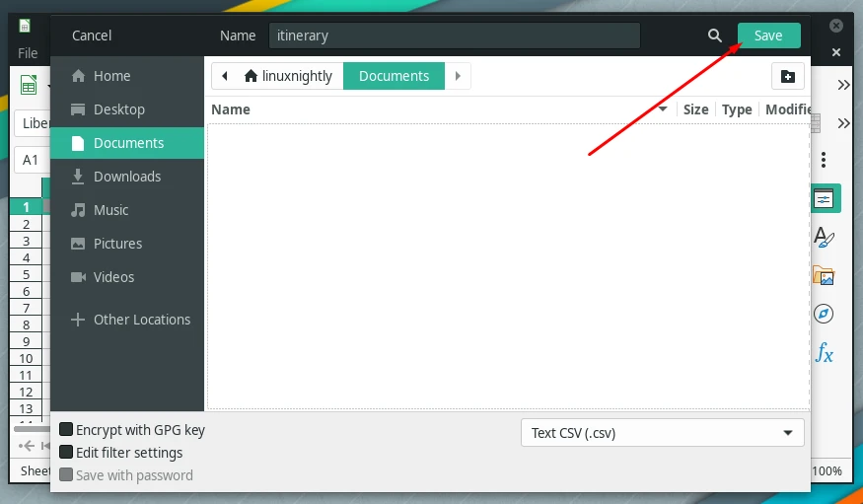Click the linuxnightly home path button
The height and width of the screenshot is (504, 863).
click(289, 76)
